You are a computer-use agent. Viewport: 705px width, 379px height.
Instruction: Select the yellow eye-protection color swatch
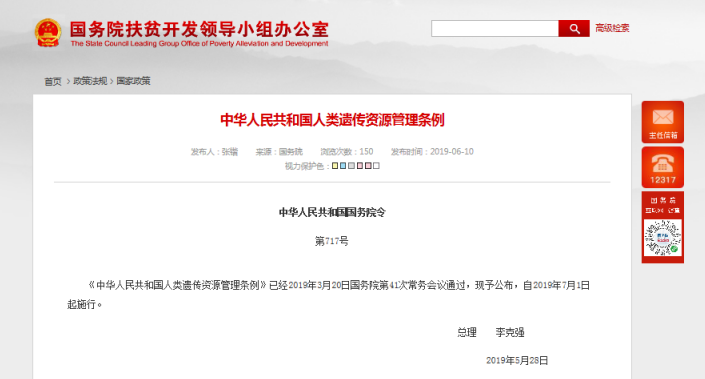(x=335, y=166)
